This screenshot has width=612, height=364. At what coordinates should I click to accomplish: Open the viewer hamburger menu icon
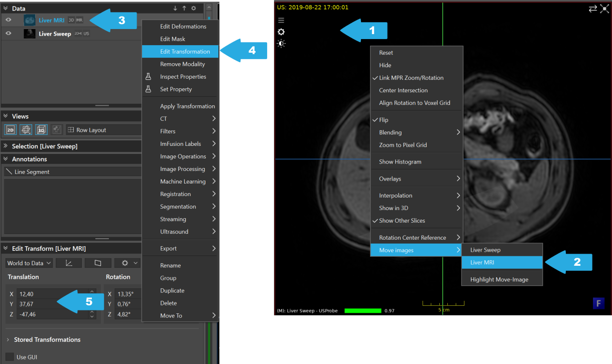tap(281, 20)
